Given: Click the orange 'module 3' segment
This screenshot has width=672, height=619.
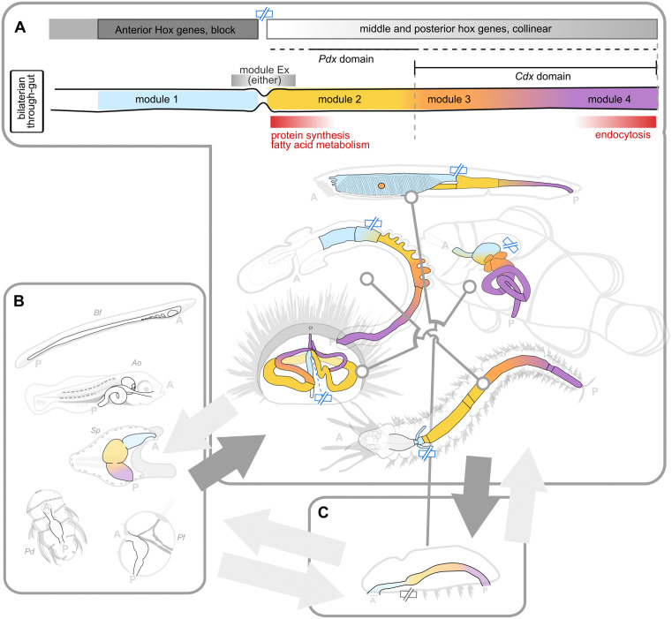Looking at the screenshot, I should tap(449, 100).
